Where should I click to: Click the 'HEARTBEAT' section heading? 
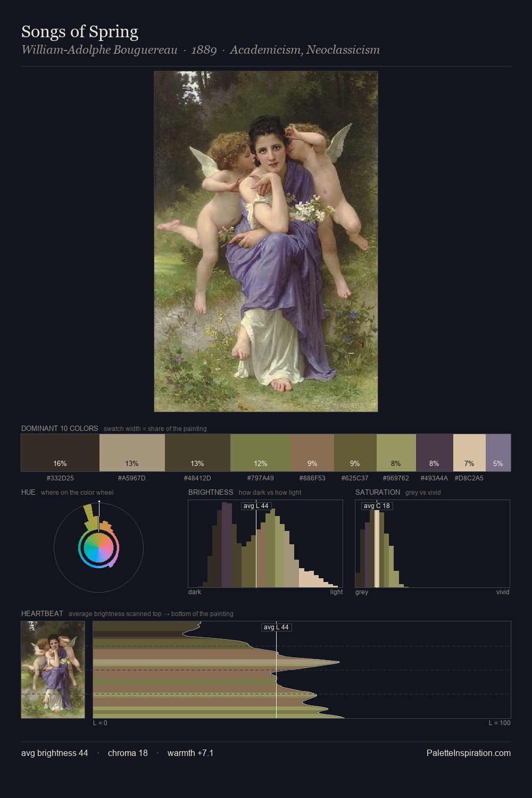(42, 613)
